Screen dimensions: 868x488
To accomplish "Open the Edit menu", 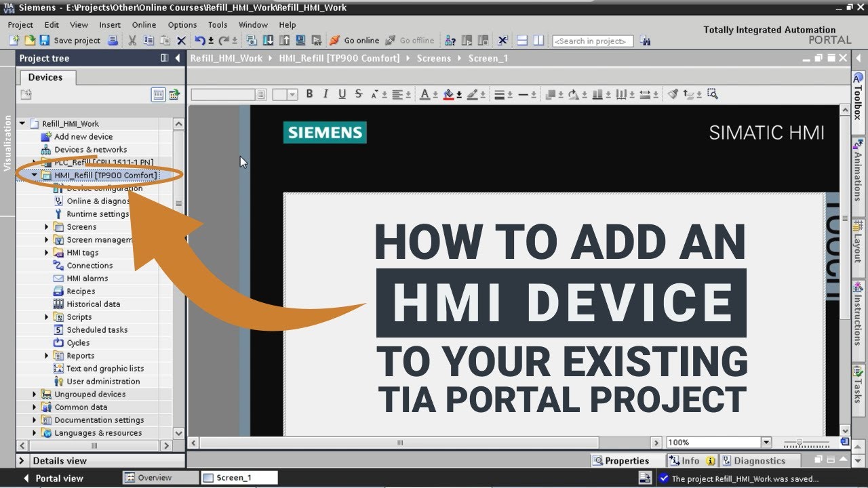I will [52, 24].
